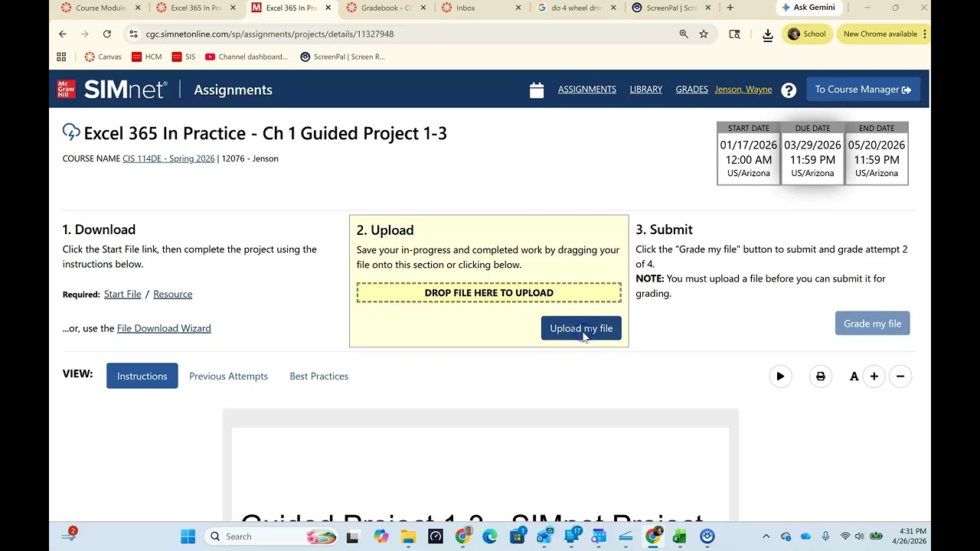Image resolution: width=980 pixels, height=551 pixels.
Task: Open the SIMnet help question mark
Action: 789,90
